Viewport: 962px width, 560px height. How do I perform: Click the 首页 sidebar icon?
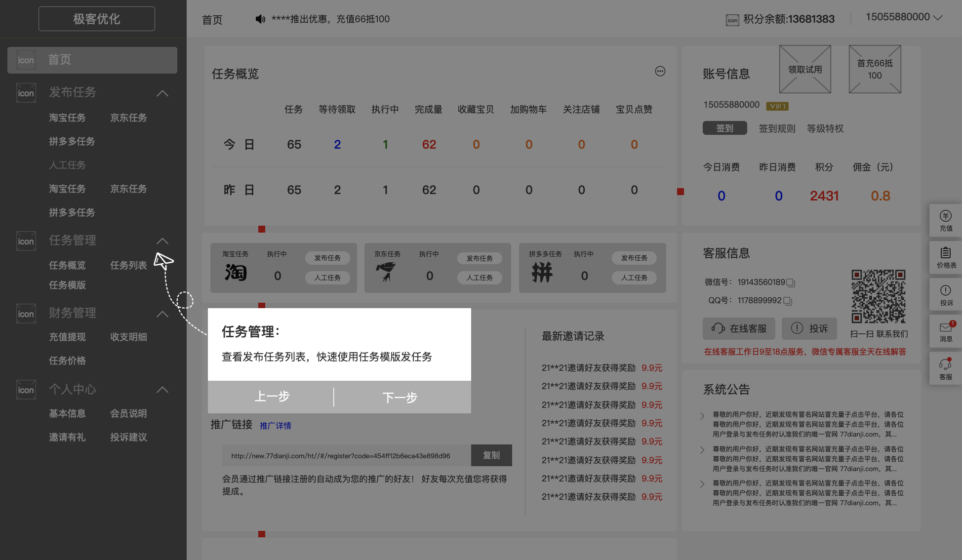pos(26,60)
